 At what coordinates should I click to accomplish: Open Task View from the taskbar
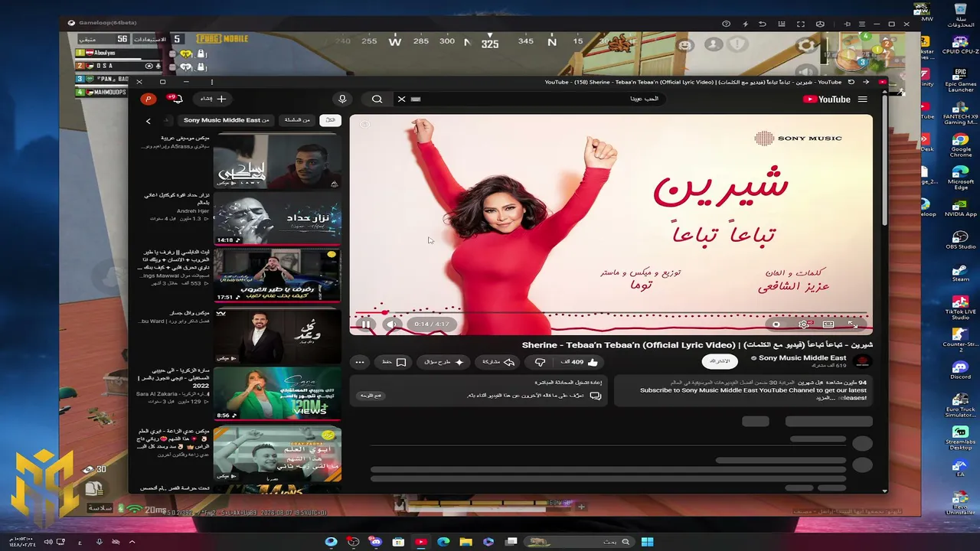click(x=511, y=542)
